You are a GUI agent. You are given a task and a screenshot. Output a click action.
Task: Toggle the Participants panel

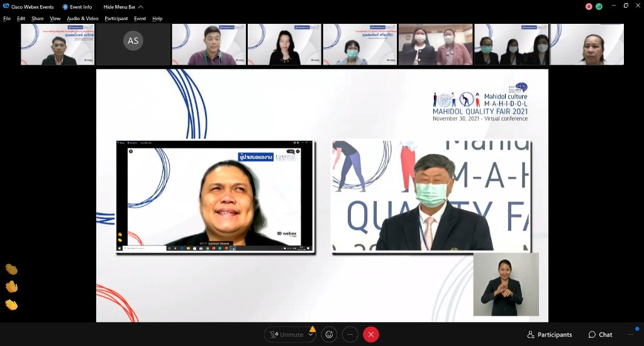pos(550,335)
